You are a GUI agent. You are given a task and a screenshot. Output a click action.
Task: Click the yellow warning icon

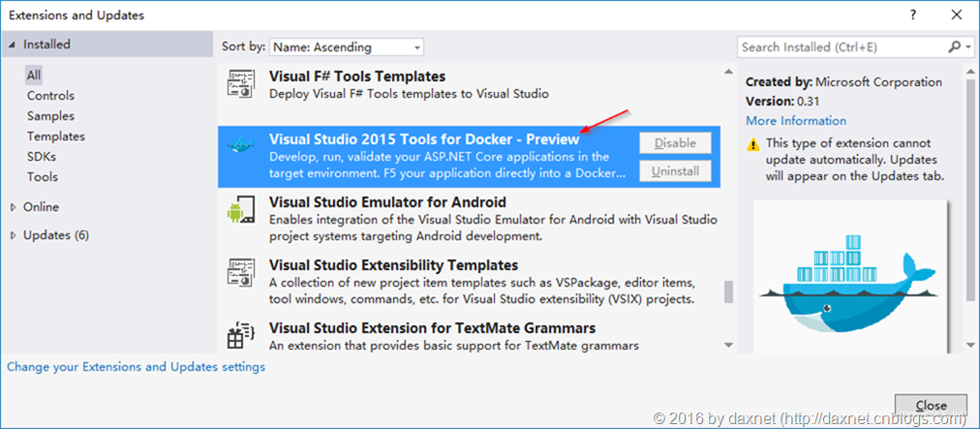tap(753, 144)
